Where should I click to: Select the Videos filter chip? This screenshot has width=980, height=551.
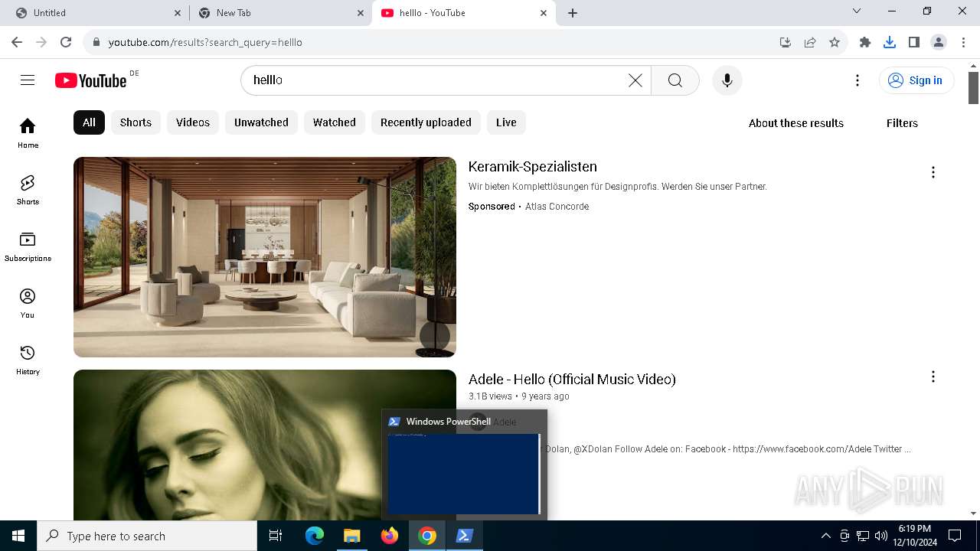click(x=193, y=122)
